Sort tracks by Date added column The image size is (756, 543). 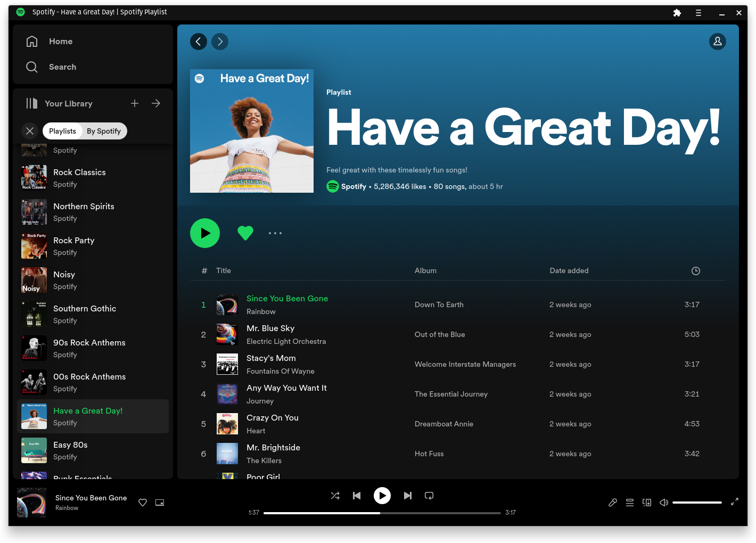569,271
